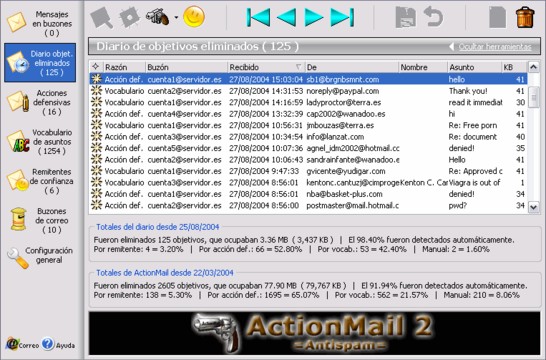Open dropdown arrow next to revolver icon
The width and height of the screenshot is (546, 360).
pyautogui.click(x=176, y=17)
